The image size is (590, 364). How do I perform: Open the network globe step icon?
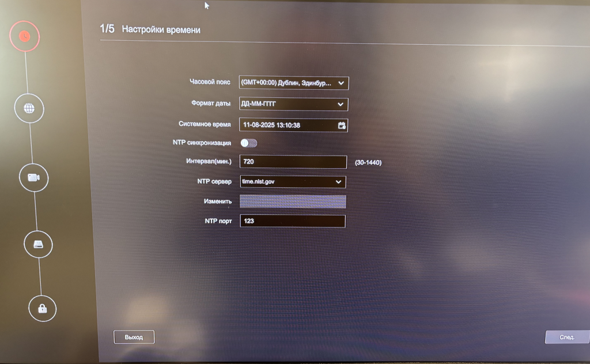coord(29,108)
